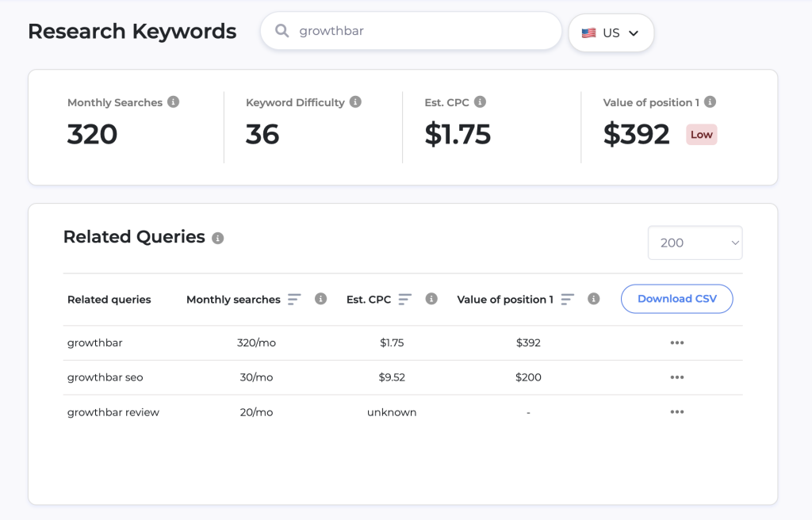Show info for Est. CPC summary metric
Viewport: 812px width, 520px height.
[480, 102]
